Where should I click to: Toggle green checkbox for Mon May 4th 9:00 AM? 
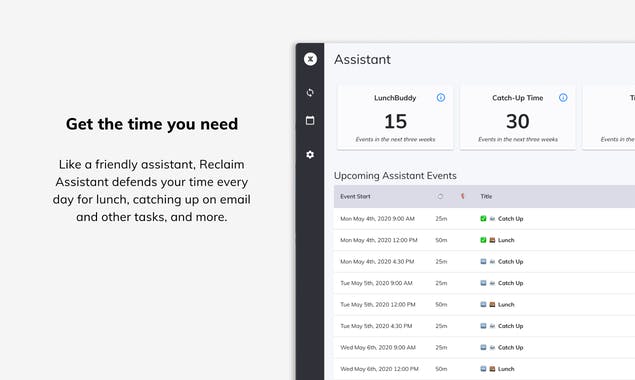(x=483, y=219)
